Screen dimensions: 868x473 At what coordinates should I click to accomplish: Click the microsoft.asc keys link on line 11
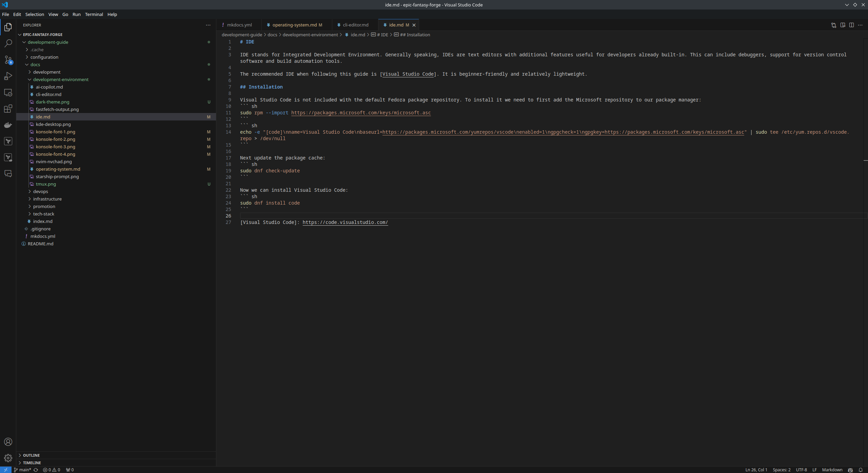click(x=361, y=113)
